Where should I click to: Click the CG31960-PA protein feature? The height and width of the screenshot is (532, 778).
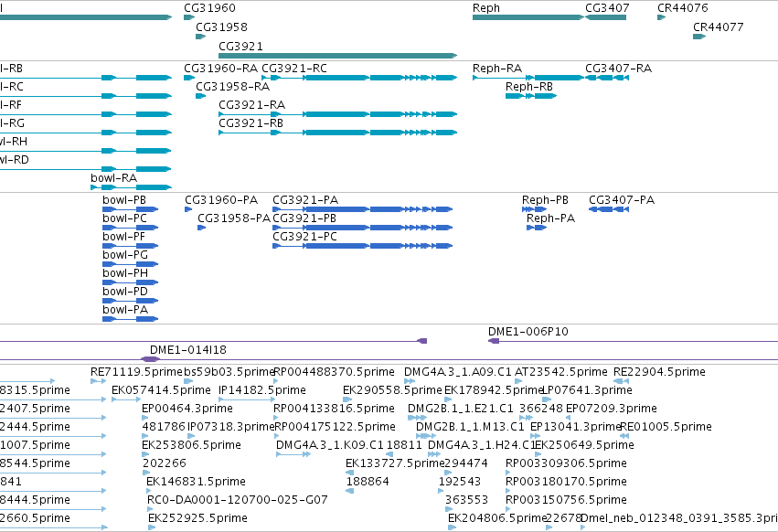[x=188, y=209]
